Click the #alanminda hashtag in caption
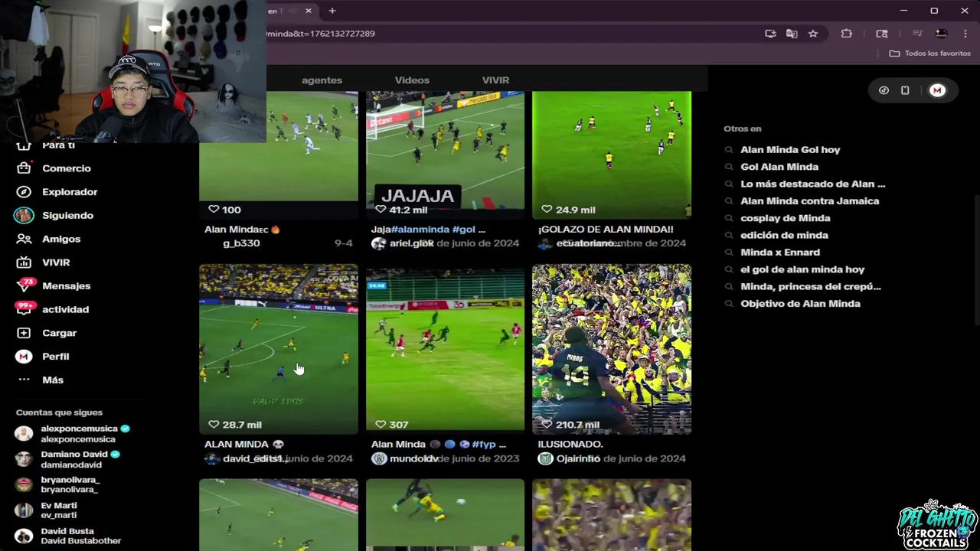 tap(420, 230)
